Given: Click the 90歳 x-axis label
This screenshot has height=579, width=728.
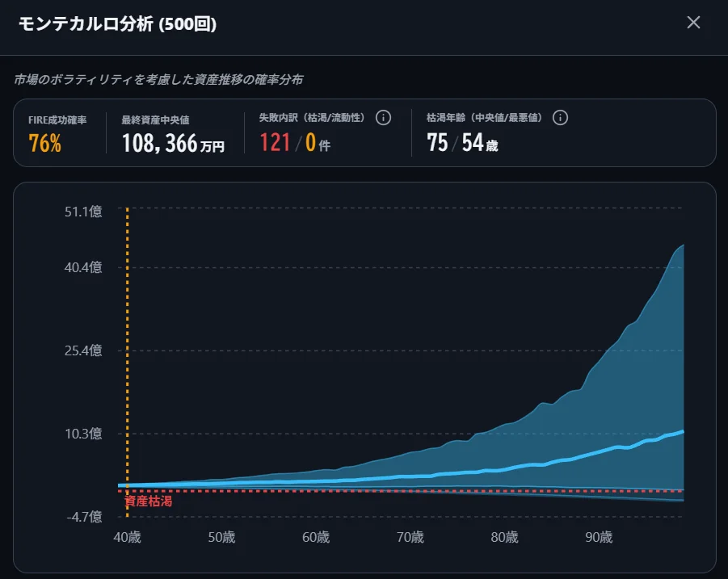Looking at the screenshot, I should (x=599, y=537).
